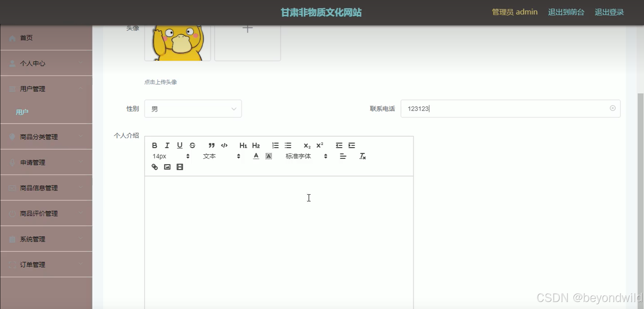Expand the 商品评价管理 sidebar menu
Image resolution: width=644 pixels, height=309 pixels.
tap(46, 213)
